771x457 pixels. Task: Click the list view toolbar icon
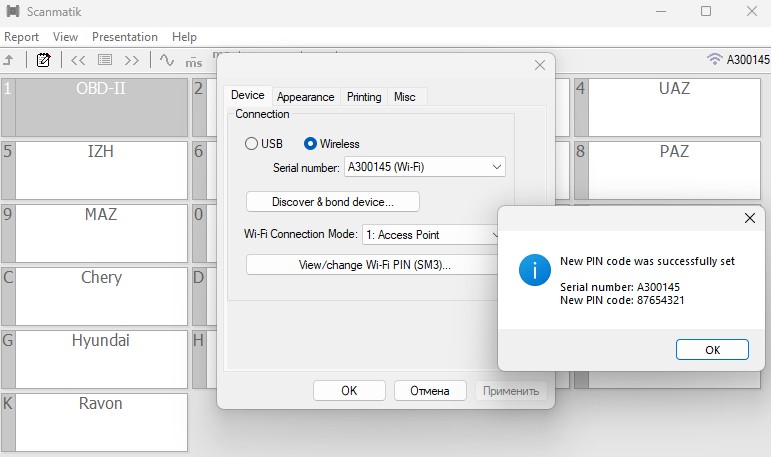click(105, 60)
